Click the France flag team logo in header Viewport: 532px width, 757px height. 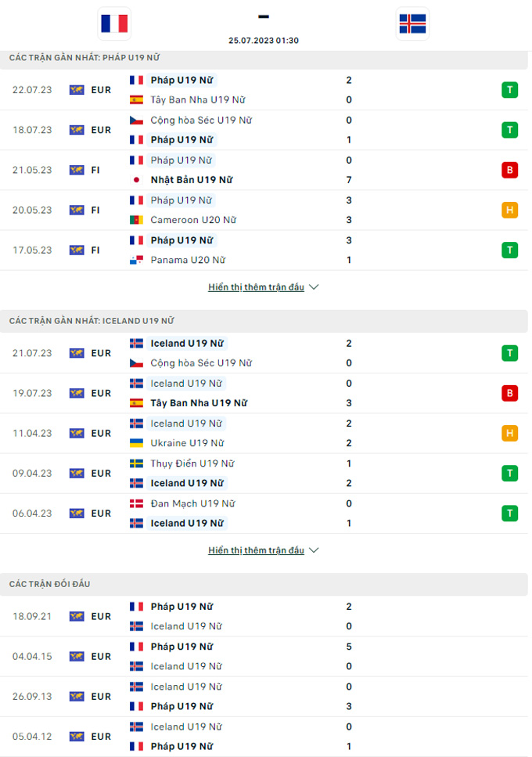click(x=114, y=23)
